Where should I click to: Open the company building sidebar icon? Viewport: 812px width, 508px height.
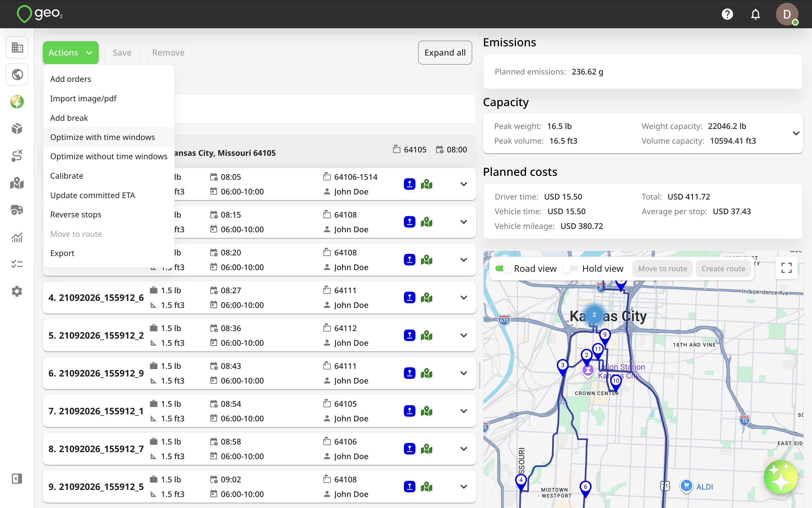click(x=17, y=47)
